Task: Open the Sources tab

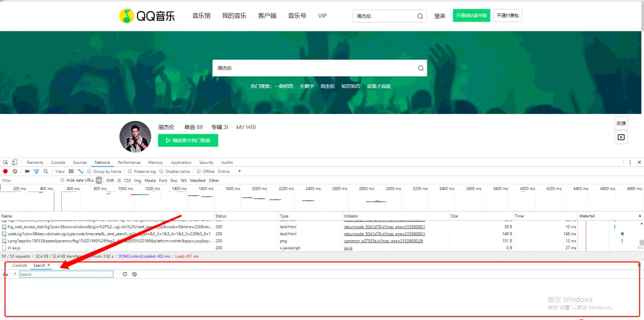Action: 80,163
